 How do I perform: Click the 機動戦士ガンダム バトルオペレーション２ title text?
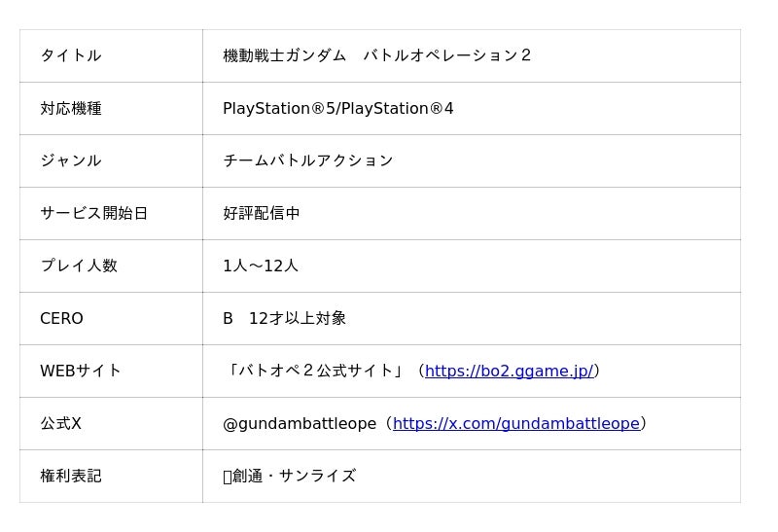point(377,56)
